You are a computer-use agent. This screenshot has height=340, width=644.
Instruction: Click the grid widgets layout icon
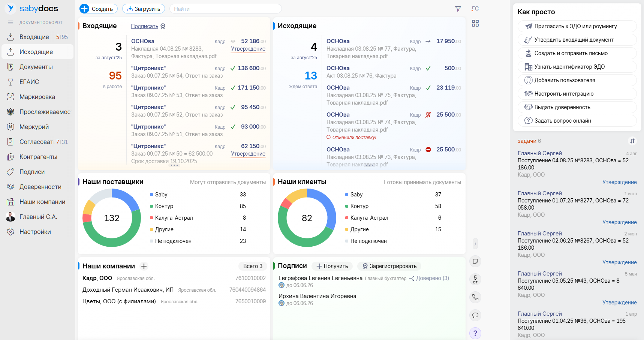click(475, 23)
